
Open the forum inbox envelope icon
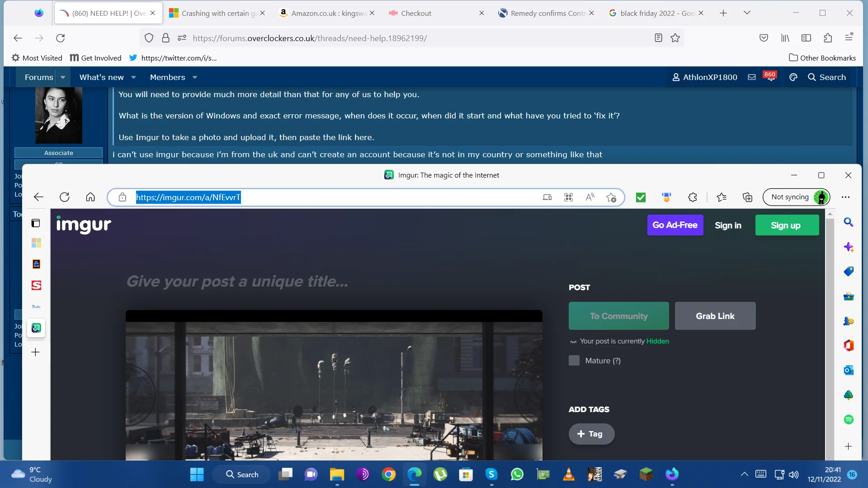point(751,77)
